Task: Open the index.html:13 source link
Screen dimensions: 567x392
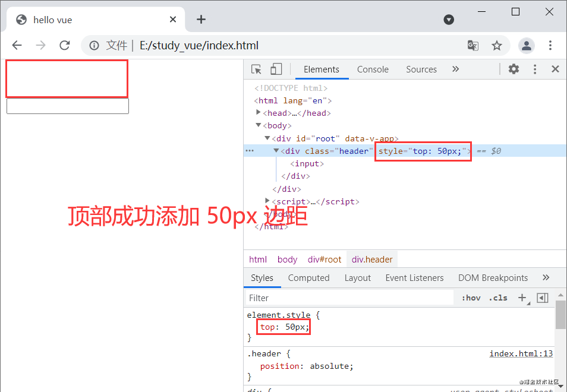Action: tap(521, 354)
